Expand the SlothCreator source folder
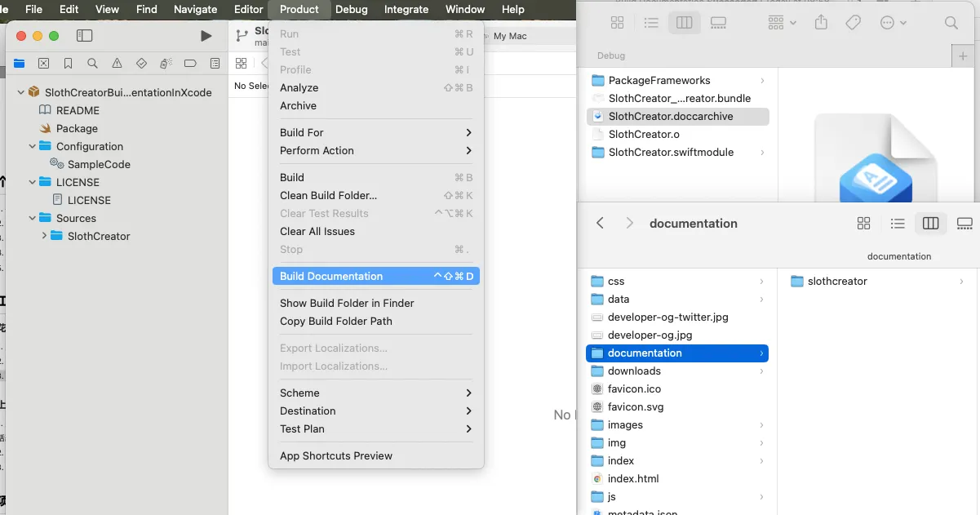980x515 pixels. 44,236
